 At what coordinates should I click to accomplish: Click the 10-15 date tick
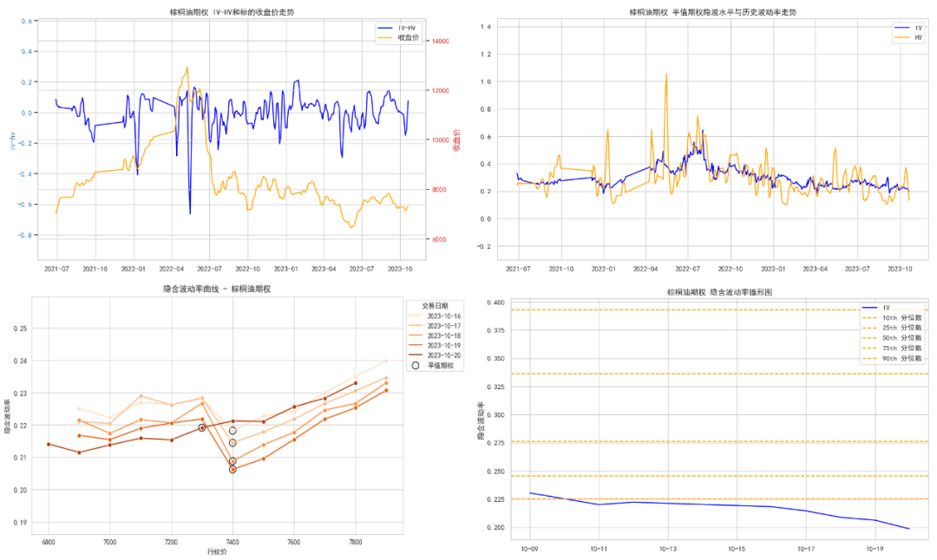point(737,549)
